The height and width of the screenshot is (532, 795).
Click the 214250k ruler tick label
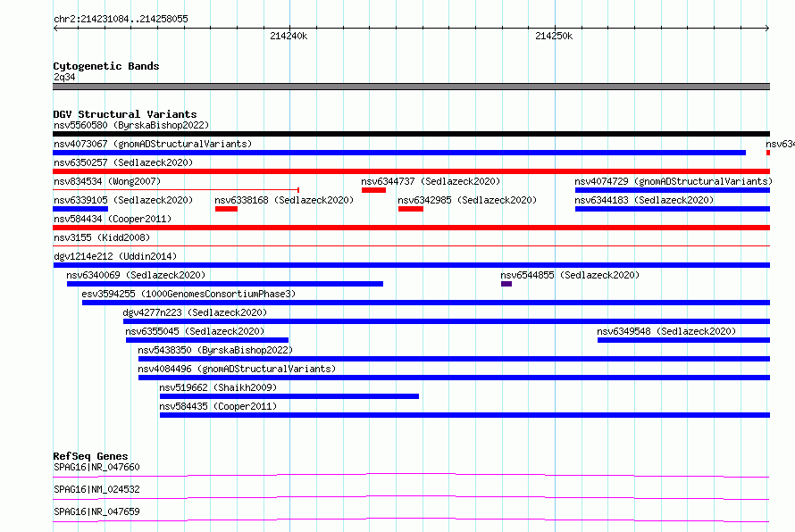coord(554,36)
